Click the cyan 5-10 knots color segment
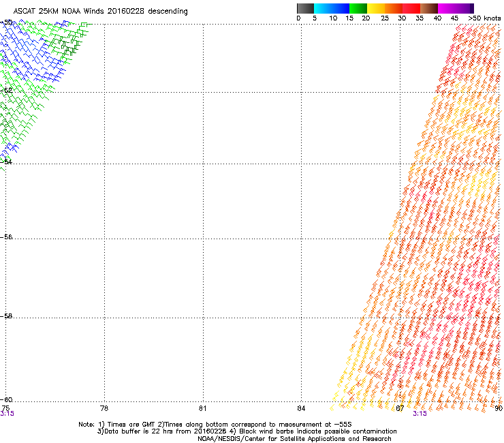Screen dimensions: 504x443 [323, 8]
